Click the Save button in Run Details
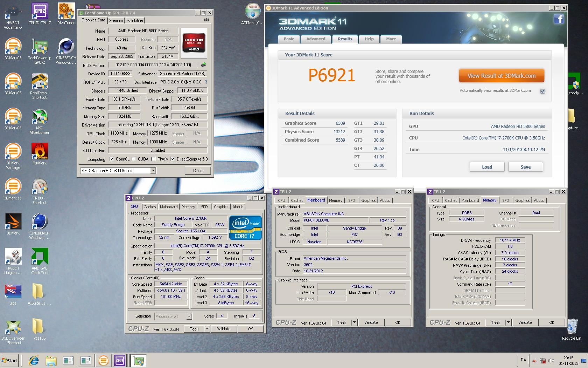 [525, 167]
